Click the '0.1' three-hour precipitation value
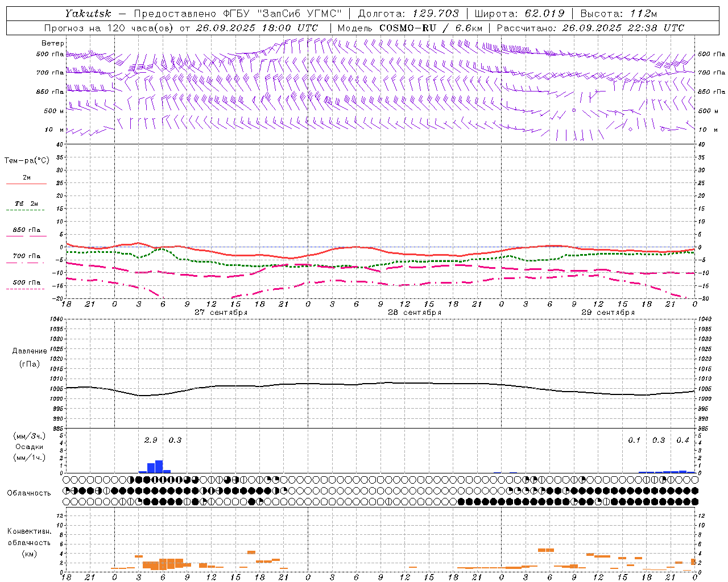The height and width of the screenshot is (582, 728). click(634, 440)
